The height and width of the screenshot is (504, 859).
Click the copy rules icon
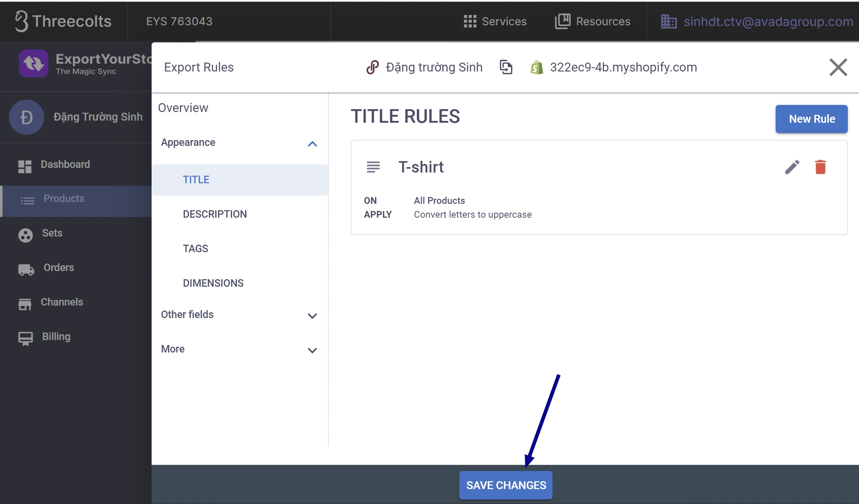click(506, 67)
